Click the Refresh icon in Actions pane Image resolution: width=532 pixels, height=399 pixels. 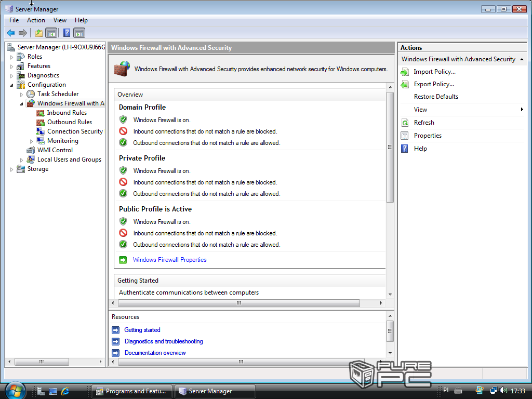pos(405,123)
